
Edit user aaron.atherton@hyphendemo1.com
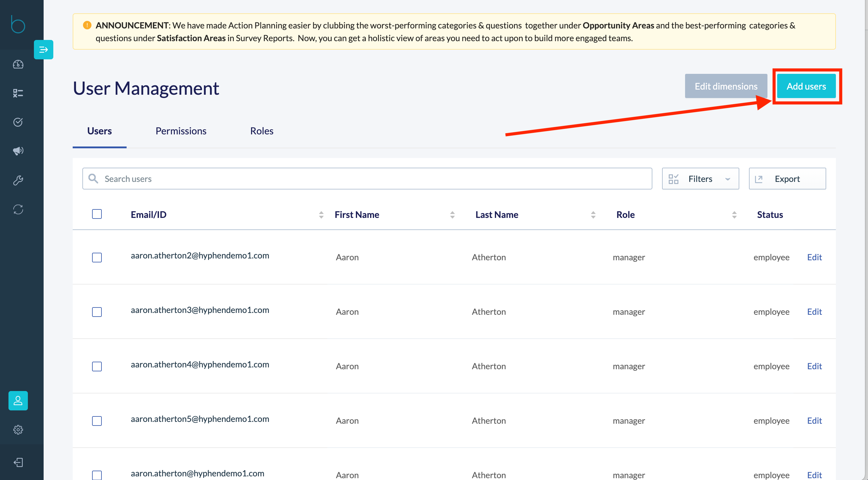(x=814, y=475)
